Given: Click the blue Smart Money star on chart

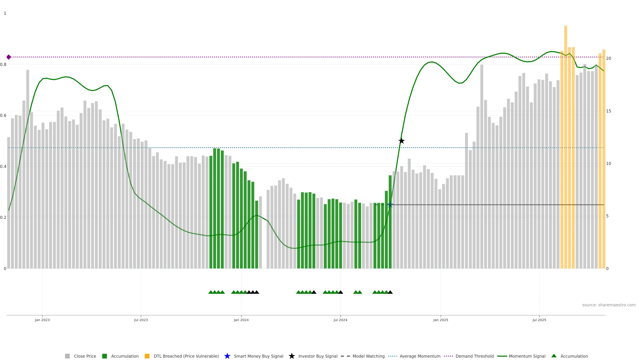Looking at the screenshot, I should 390,205.
